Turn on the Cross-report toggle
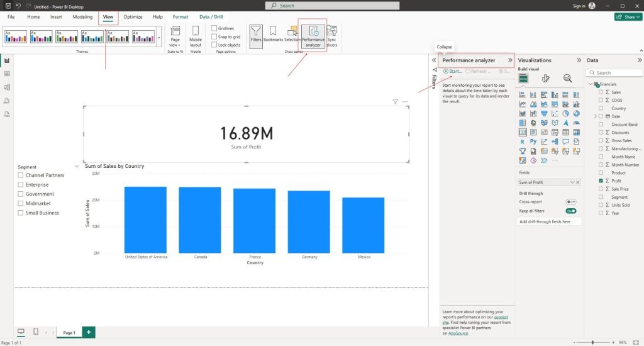 coord(571,202)
